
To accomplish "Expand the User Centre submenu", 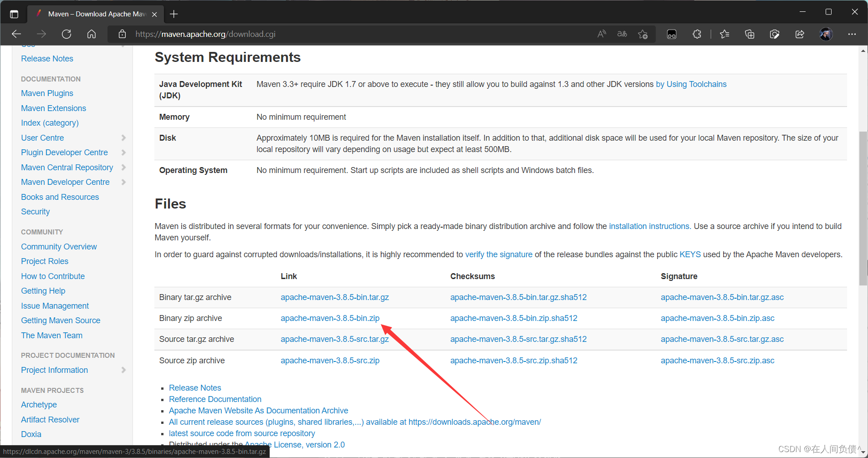I will click(123, 138).
